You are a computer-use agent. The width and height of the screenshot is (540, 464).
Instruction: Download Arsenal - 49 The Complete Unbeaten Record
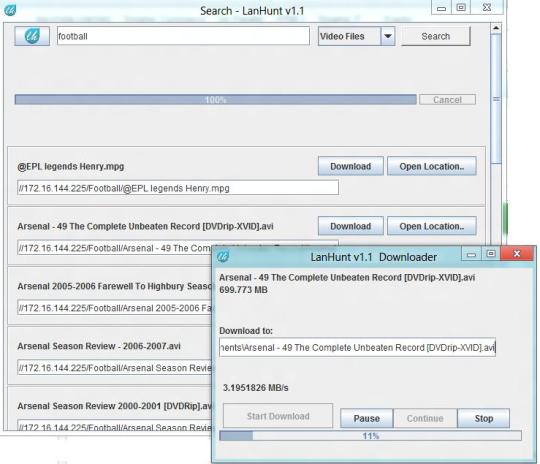(351, 226)
